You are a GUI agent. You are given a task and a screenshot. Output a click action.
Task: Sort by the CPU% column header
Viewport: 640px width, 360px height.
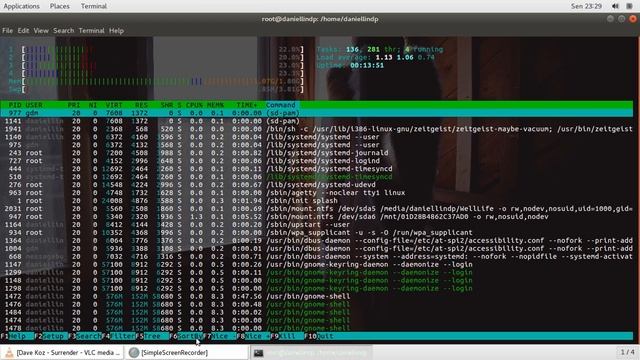pyautogui.click(x=194, y=105)
